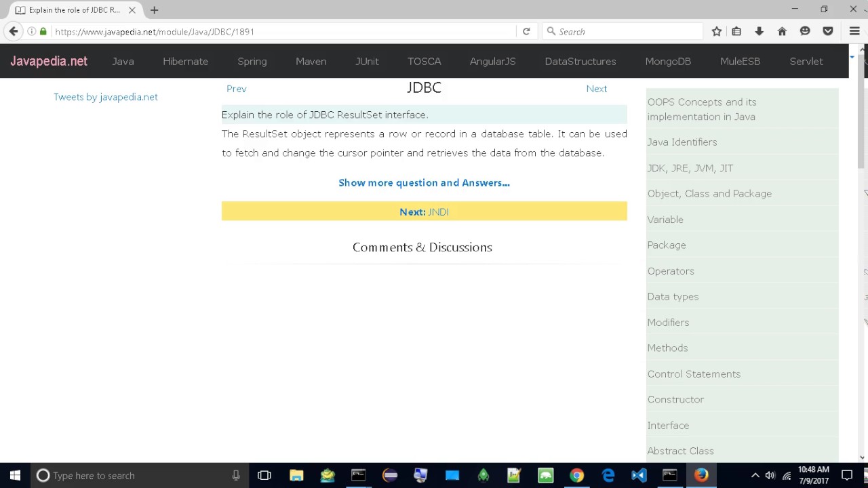Open the DataStructures menu item
This screenshot has width=868, height=488.
(x=580, y=61)
